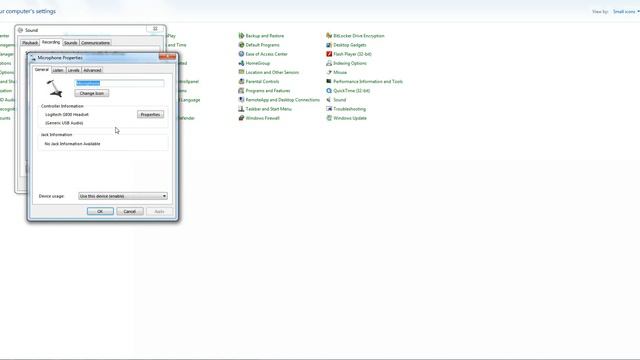The height and width of the screenshot is (360, 640).
Task: Open Communications tab in Sound window
Action: [x=95, y=43]
